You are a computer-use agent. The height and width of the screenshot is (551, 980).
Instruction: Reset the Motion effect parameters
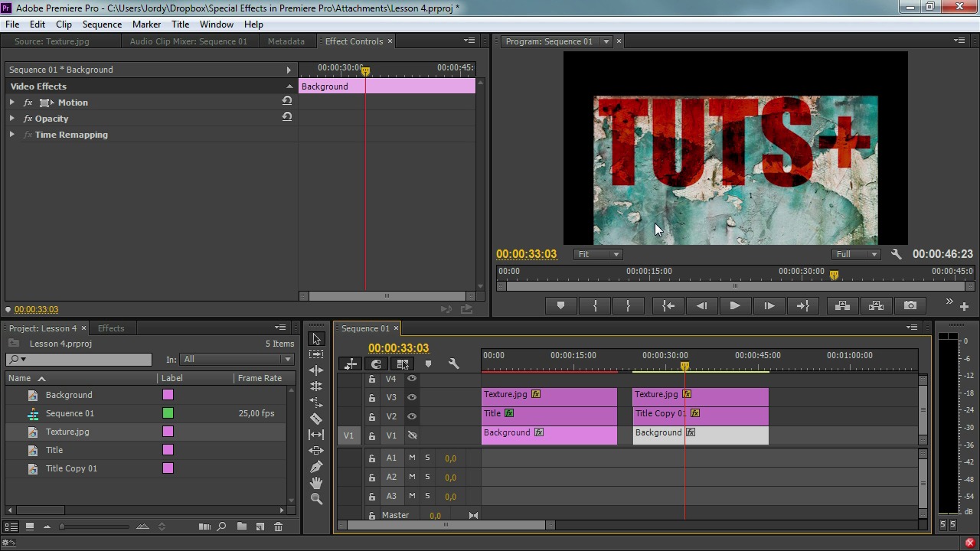coord(286,102)
